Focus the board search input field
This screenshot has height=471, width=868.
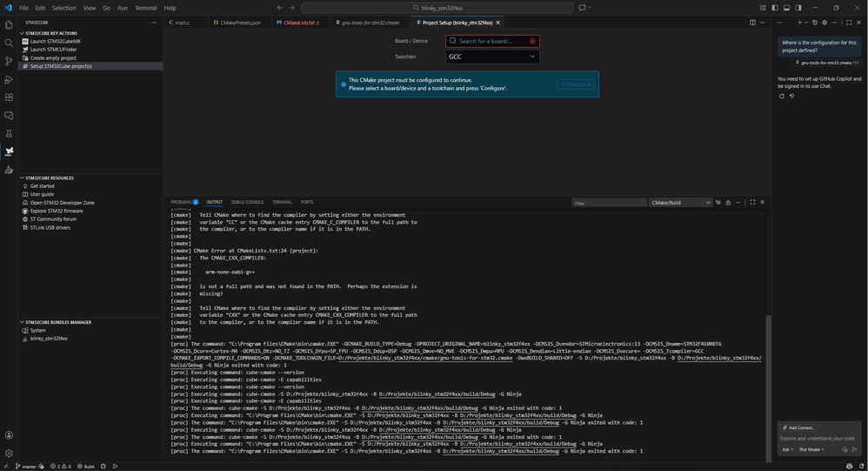tap(491, 41)
